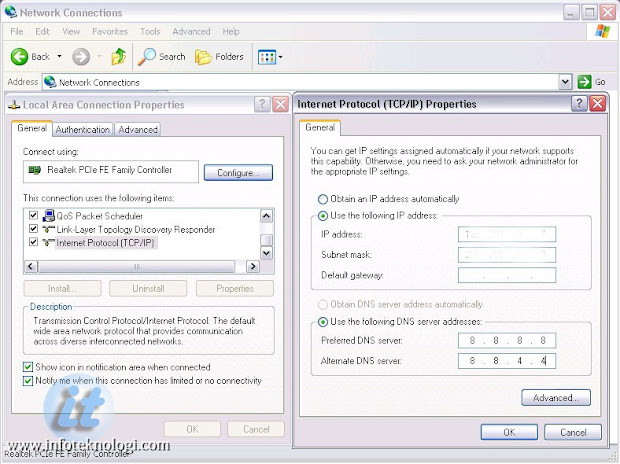
Task: Open the Help menu
Action: pyautogui.click(x=231, y=31)
